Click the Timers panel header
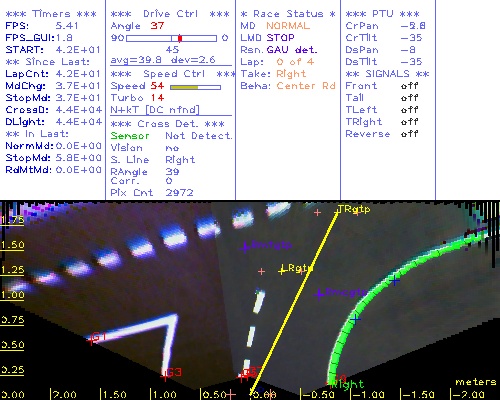500x400 pixels. coord(51,14)
